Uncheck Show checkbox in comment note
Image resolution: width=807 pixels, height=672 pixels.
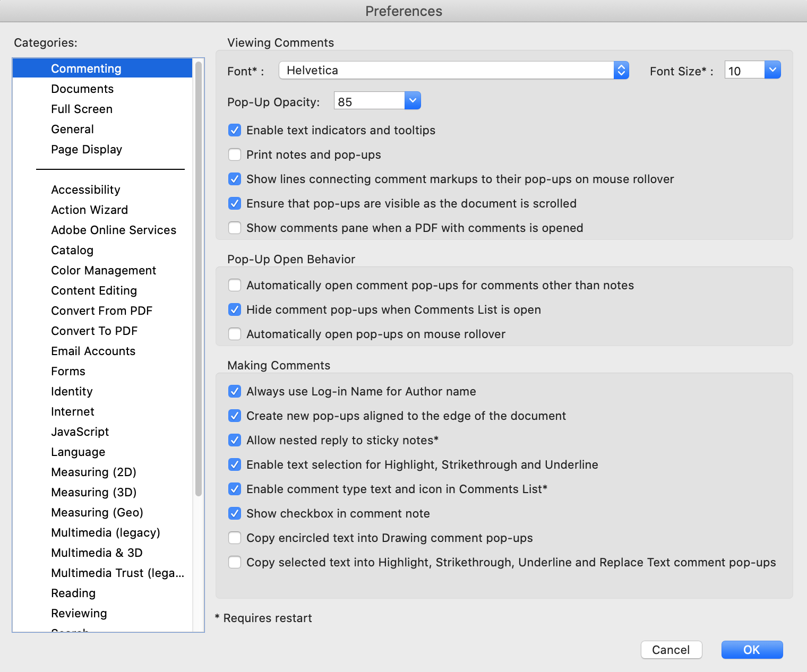[235, 514]
